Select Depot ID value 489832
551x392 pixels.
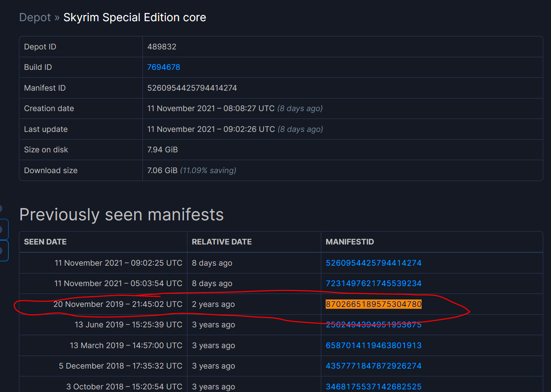162,47
